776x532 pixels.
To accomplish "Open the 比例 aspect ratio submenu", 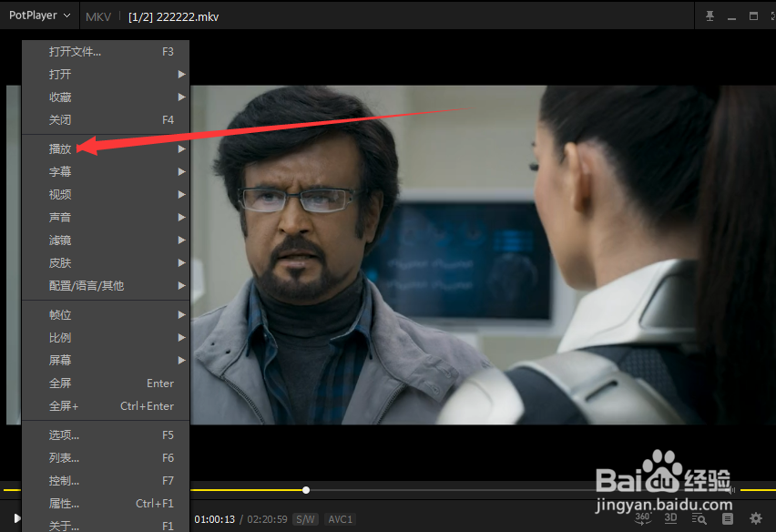I will click(106, 338).
